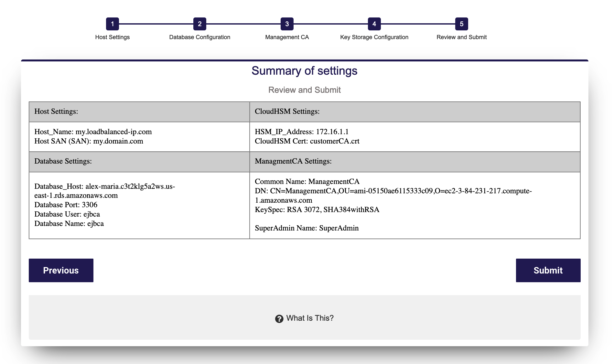Click the step 5 number badge
The image size is (613, 364).
coord(461,24)
